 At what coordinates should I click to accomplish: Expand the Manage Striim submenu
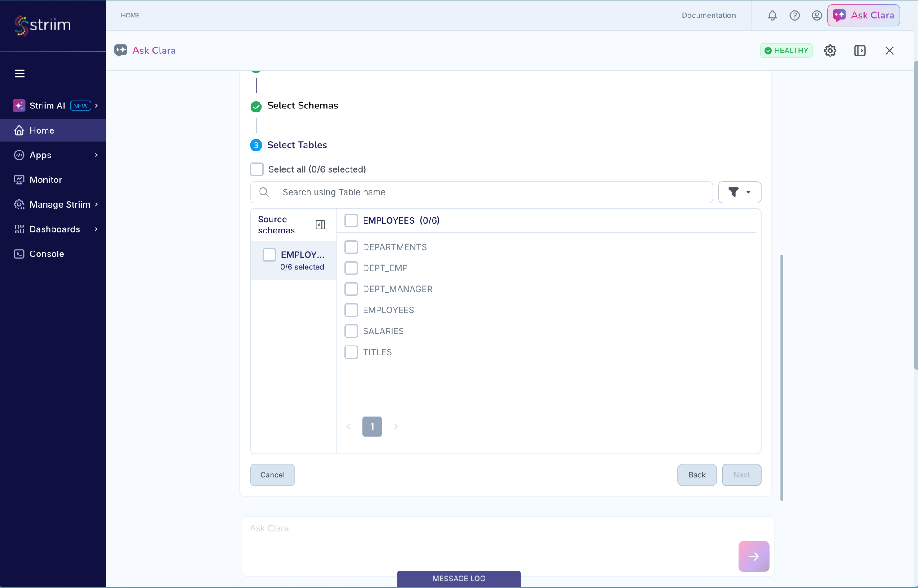point(53,204)
